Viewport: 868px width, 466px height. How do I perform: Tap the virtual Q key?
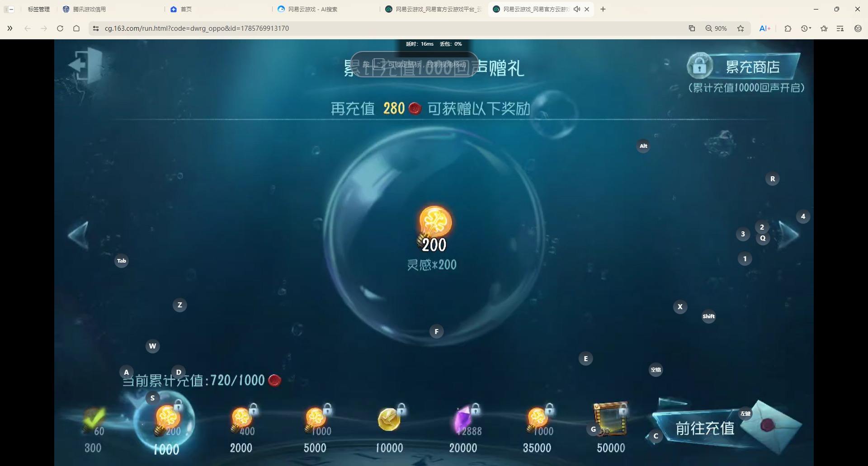click(x=763, y=239)
